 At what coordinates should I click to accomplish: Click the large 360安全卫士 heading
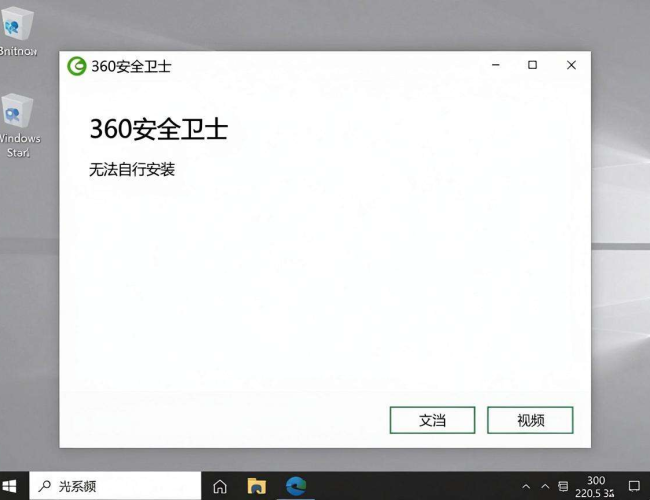[159, 129]
